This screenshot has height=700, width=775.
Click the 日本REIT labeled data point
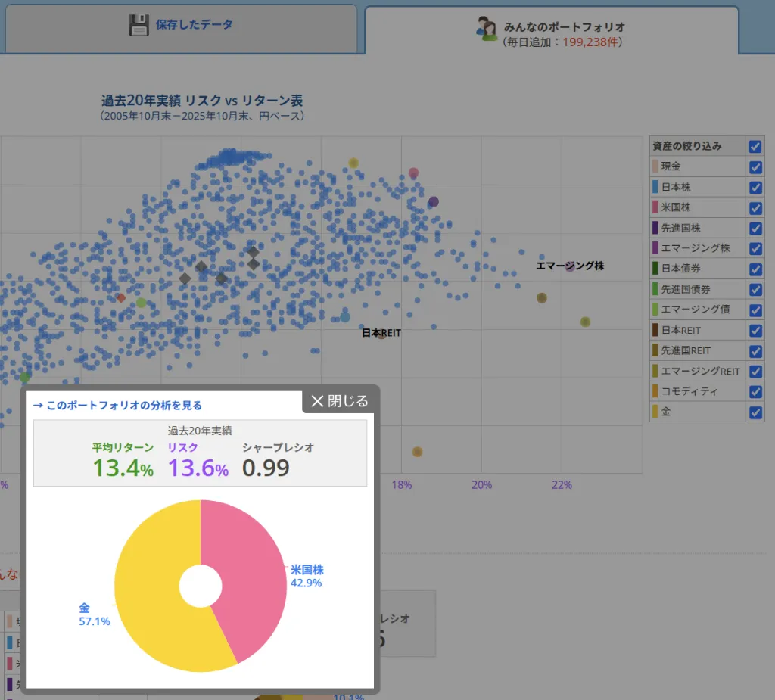coord(381,334)
